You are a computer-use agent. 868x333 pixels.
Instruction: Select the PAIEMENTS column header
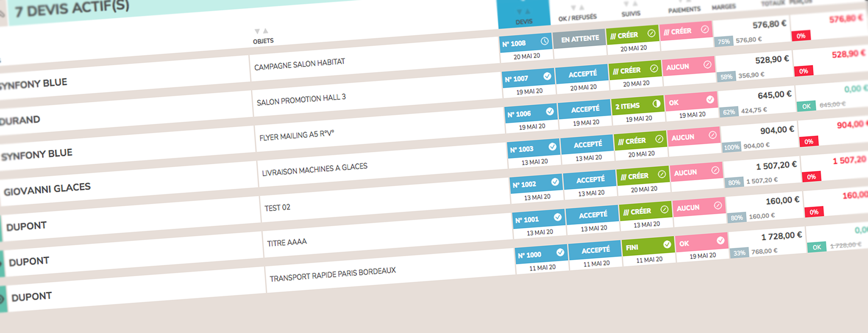684,10
